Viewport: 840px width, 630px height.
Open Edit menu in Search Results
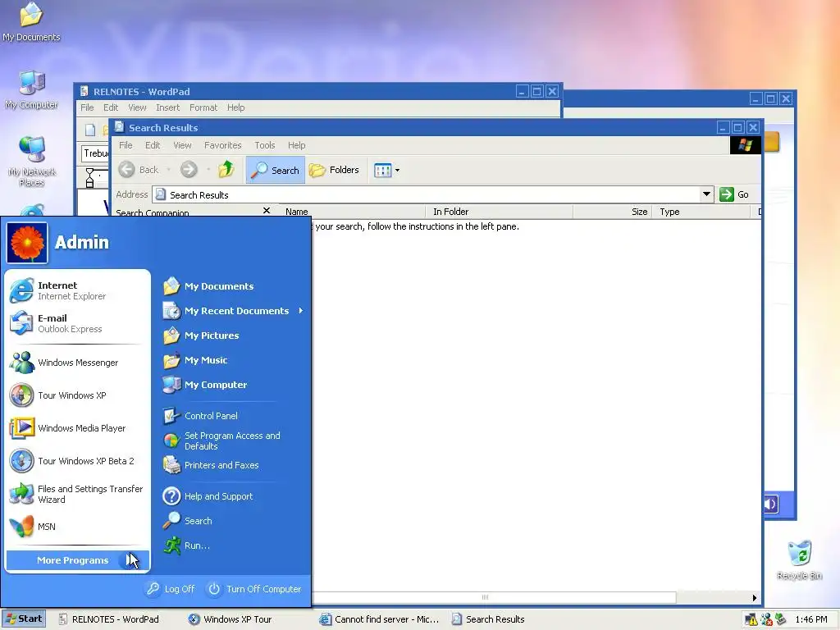(x=153, y=145)
